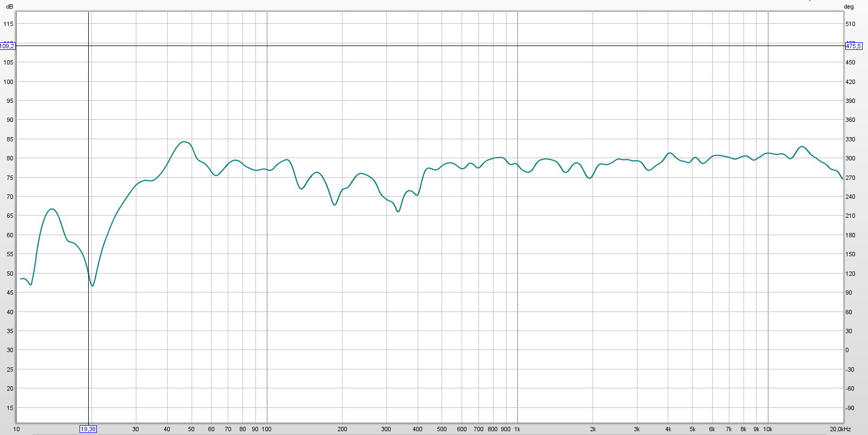Click the 300 label on the degree axis
868x435 pixels.
(851, 158)
